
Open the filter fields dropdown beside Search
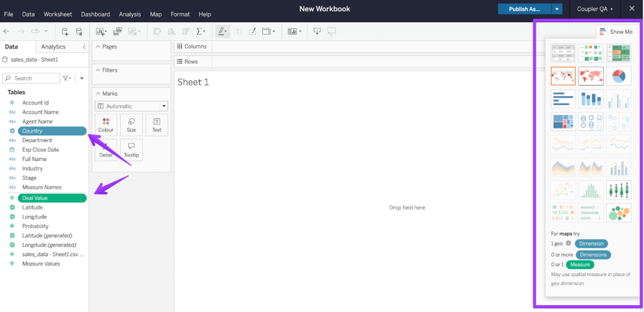point(67,78)
